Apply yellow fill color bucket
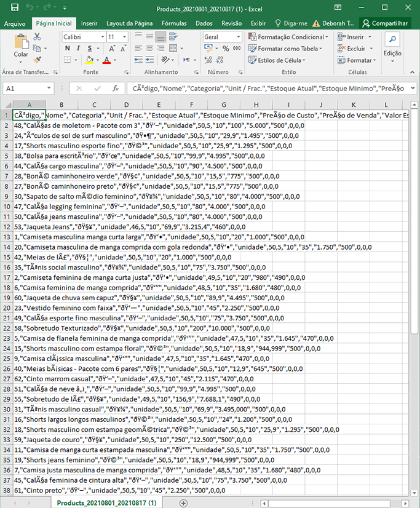The width and height of the screenshot is (420, 508). tap(90, 60)
